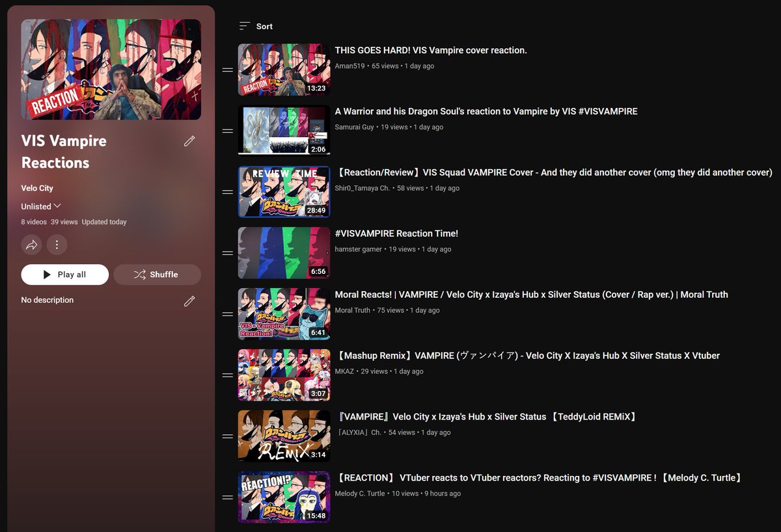
Task: Grab drag handle for Warrior and Dragon Soul video
Action: 228,131
